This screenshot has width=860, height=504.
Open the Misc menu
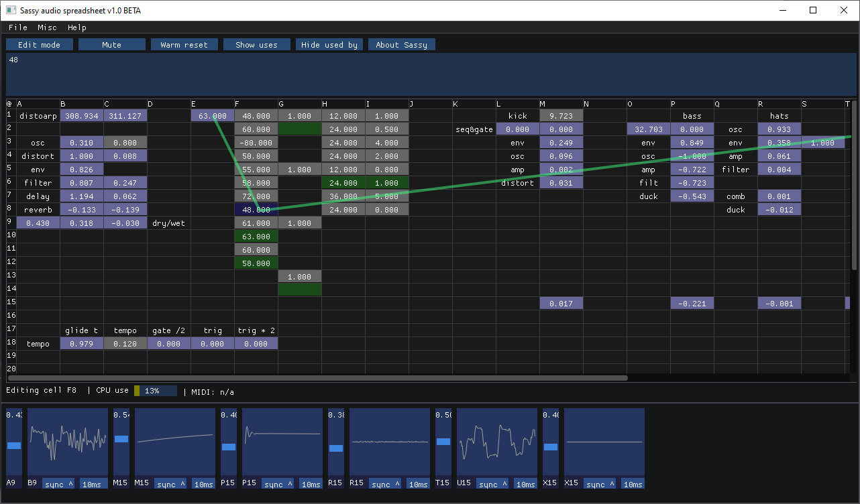click(47, 27)
